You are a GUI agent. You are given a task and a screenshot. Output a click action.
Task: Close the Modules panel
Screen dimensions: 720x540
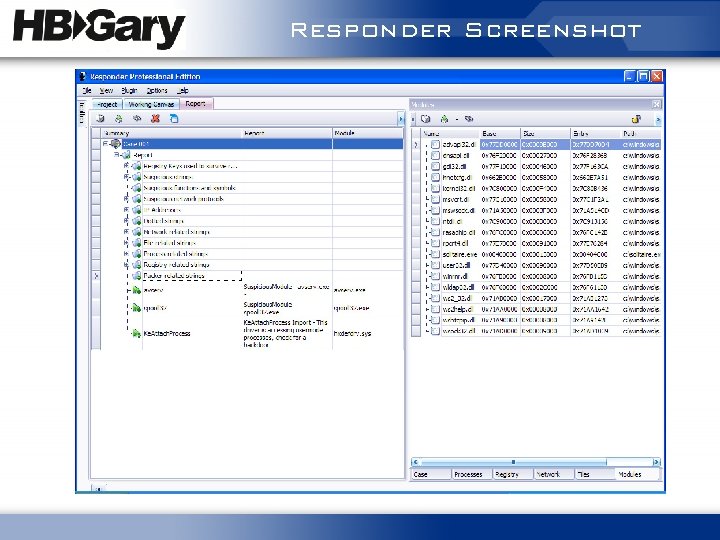[656, 104]
